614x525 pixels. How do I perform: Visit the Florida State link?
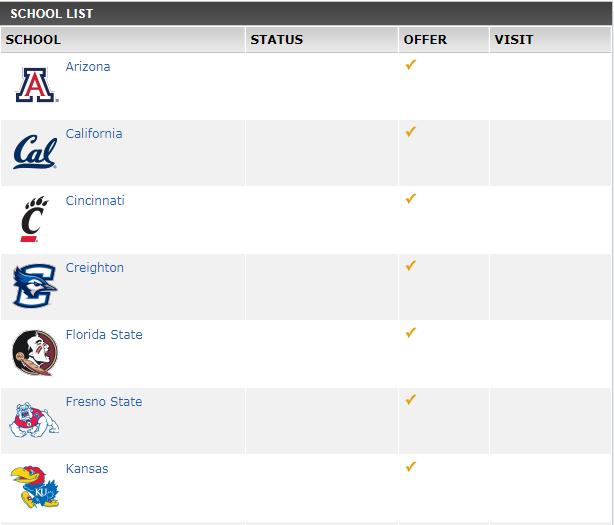(x=104, y=334)
